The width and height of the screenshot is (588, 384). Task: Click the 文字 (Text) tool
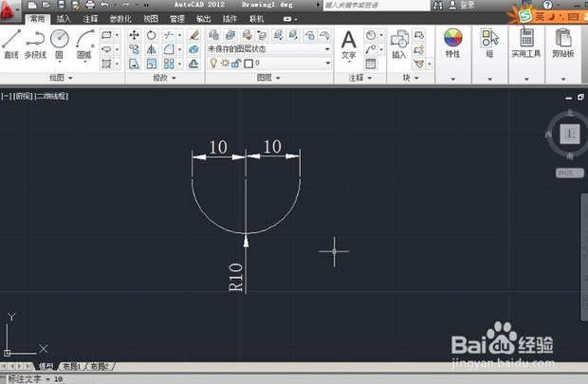(x=348, y=45)
